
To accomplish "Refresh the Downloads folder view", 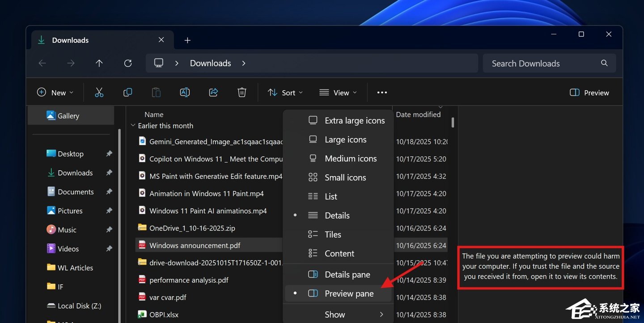I will (x=127, y=63).
